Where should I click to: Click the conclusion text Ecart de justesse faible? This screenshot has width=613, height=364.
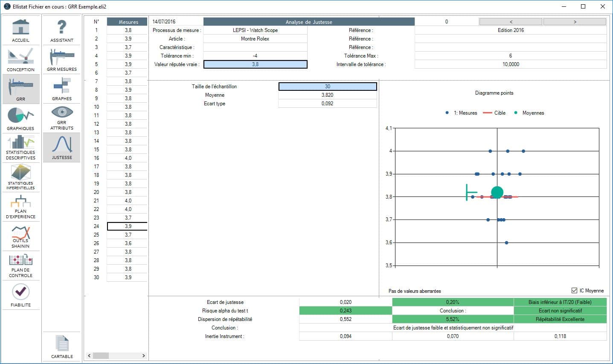pyautogui.click(x=453, y=328)
